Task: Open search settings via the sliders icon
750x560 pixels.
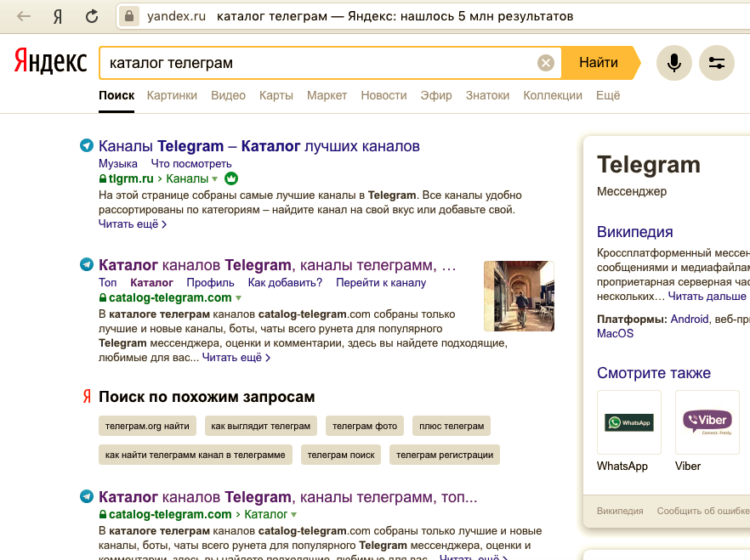Action: pyautogui.click(x=717, y=63)
